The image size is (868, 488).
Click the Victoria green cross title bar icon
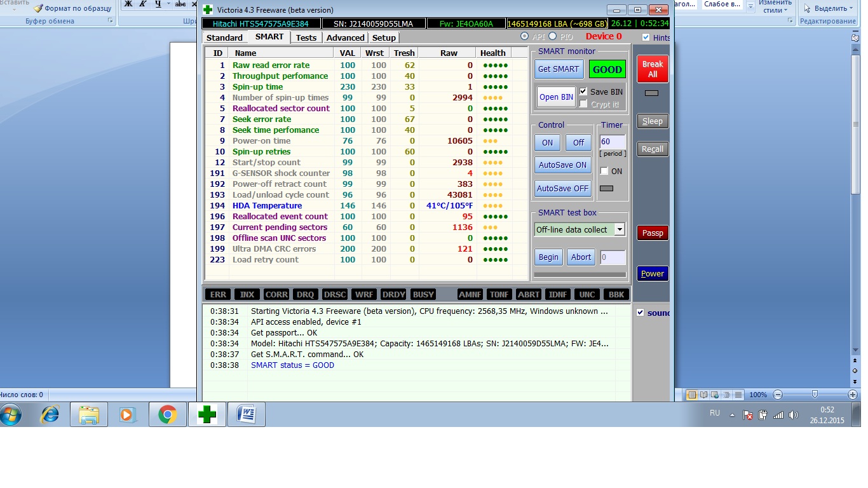click(x=207, y=10)
